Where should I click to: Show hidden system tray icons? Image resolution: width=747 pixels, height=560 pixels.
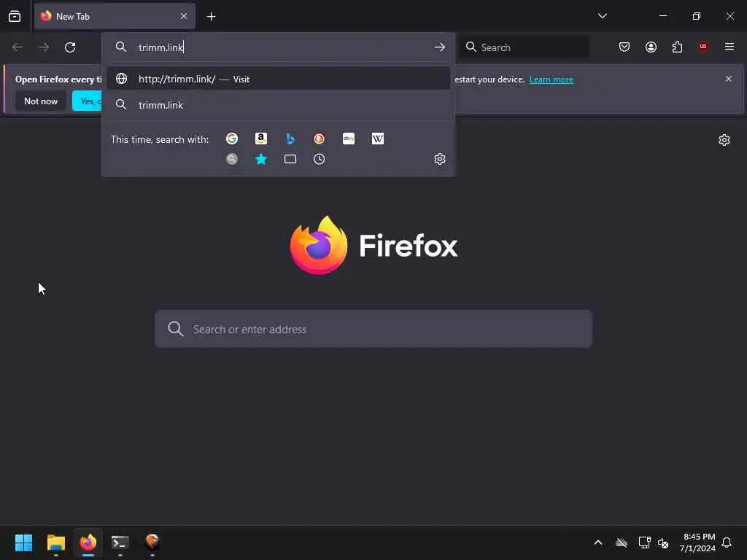pyautogui.click(x=598, y=542)
